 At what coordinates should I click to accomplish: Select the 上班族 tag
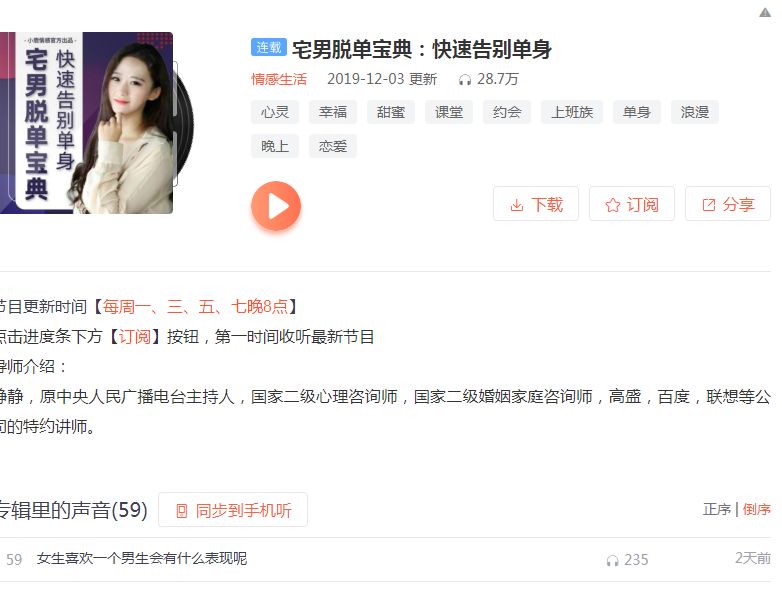click(x=572, y=112)
